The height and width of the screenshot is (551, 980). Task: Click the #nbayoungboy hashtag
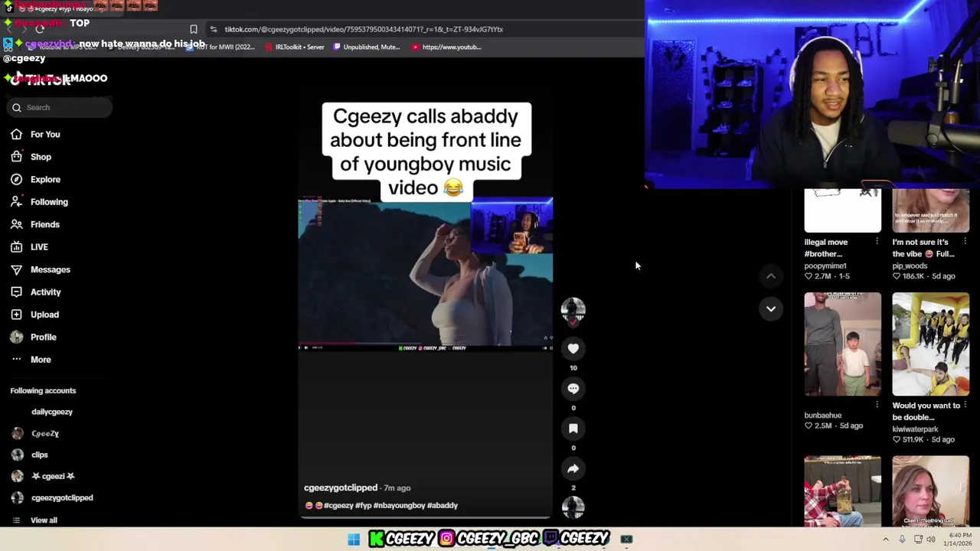tap(399, 506)
